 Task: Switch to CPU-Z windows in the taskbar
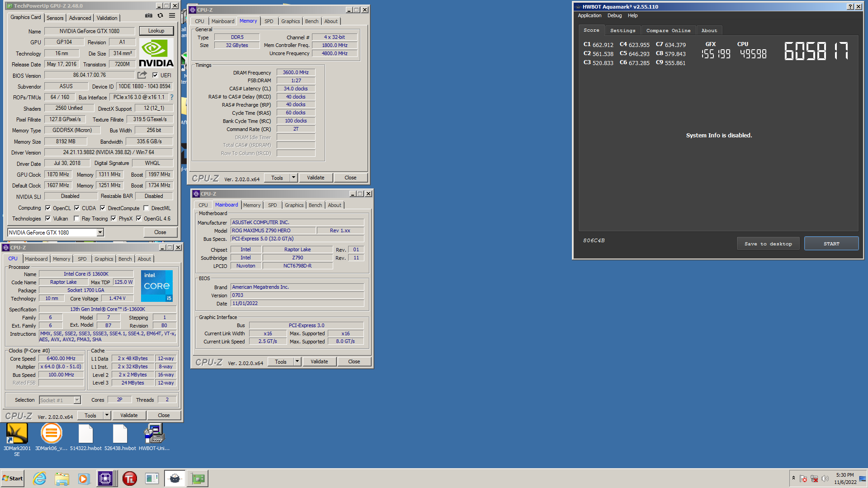105,479
